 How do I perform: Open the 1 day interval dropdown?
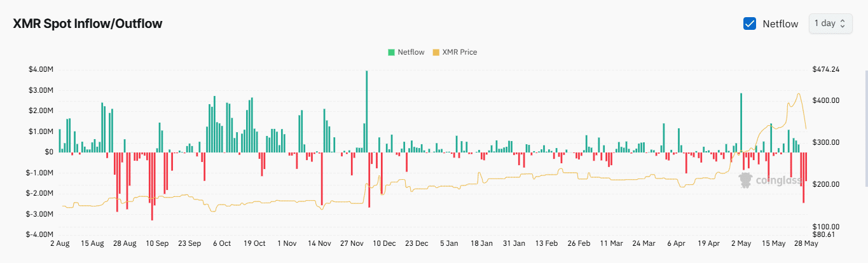830,24
